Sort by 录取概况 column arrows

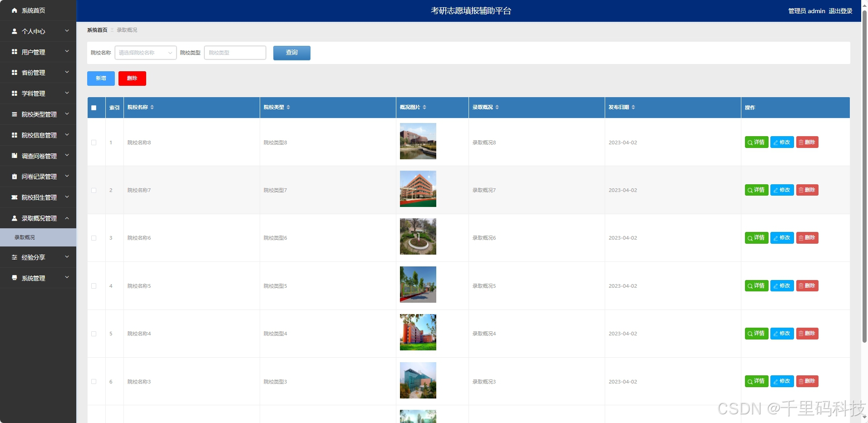(x=497, y=107)
